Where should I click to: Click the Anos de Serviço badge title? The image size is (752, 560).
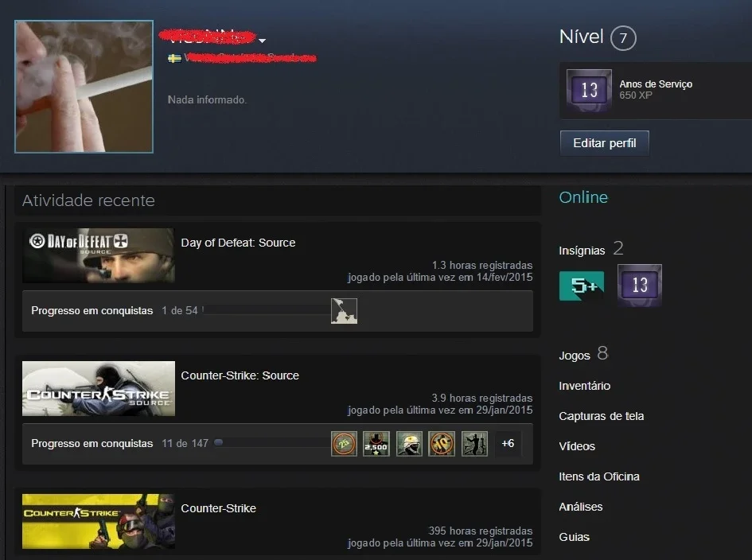656,84
